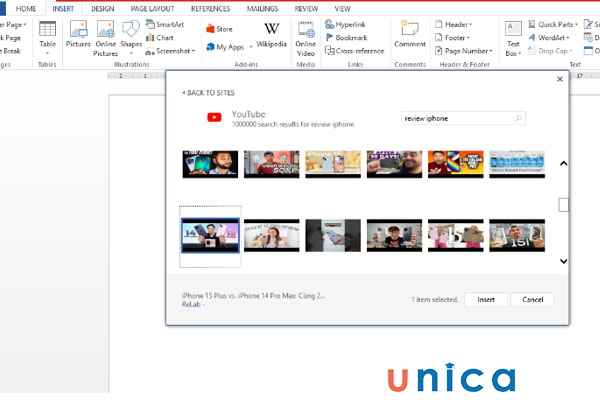Switch to the DESIGN ribbon tab
Screen dimensions: 600x400
(102, 8)
